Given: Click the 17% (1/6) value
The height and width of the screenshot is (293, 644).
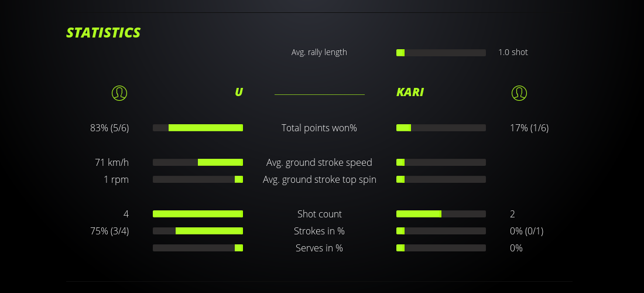Looking at the screenshot, I should coord(529,128).
